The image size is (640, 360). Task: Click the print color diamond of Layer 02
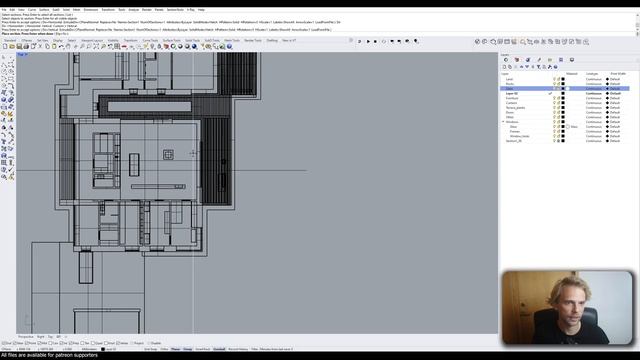click(x=607, y=93)
